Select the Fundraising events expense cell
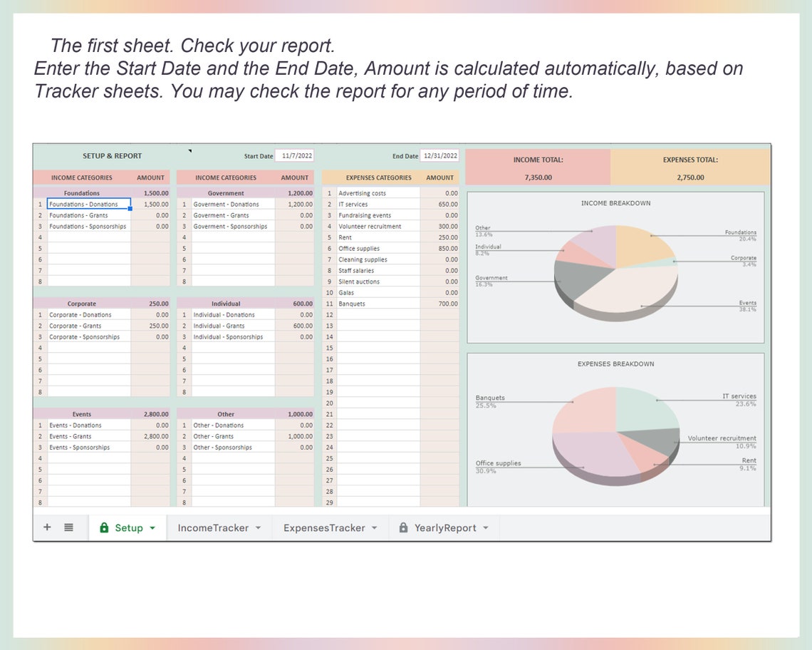Screen dimensions: 812x650 point(378,215)
